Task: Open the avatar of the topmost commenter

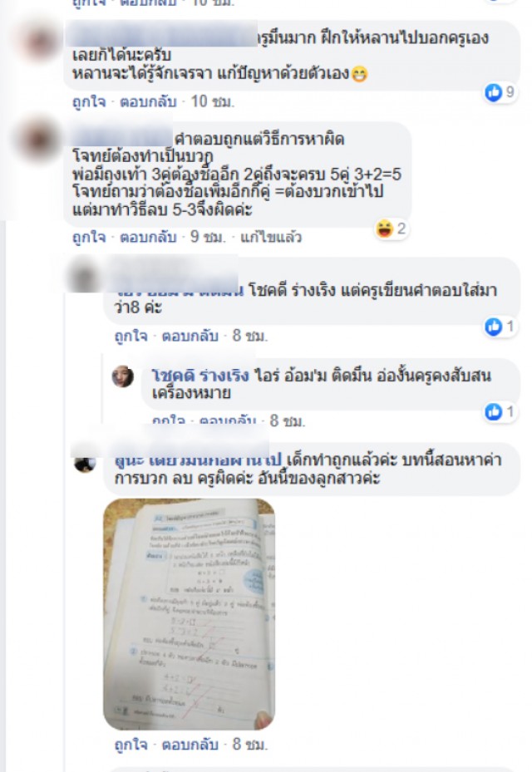Action: pos(38,42)
